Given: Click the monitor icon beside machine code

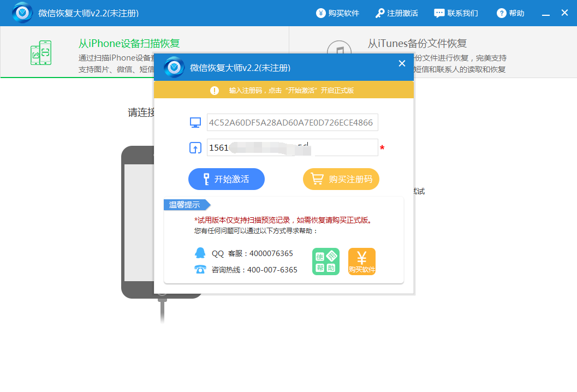Looking at the screenshot, I should pos(195,123).
